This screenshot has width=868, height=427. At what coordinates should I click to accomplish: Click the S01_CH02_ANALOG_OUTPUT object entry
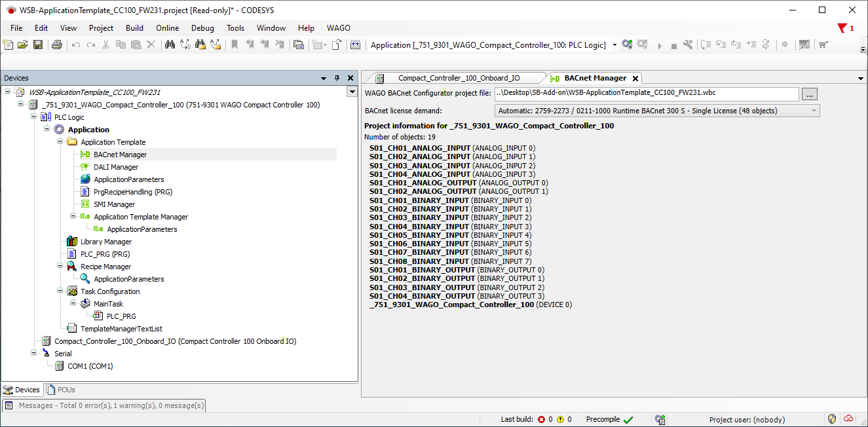pos(459,191)
